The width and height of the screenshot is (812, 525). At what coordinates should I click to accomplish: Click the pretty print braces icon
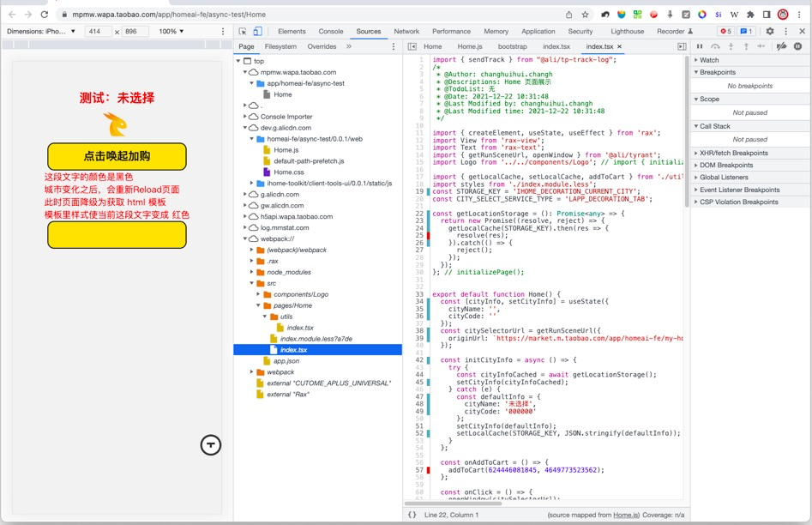[x=412, y=515]
